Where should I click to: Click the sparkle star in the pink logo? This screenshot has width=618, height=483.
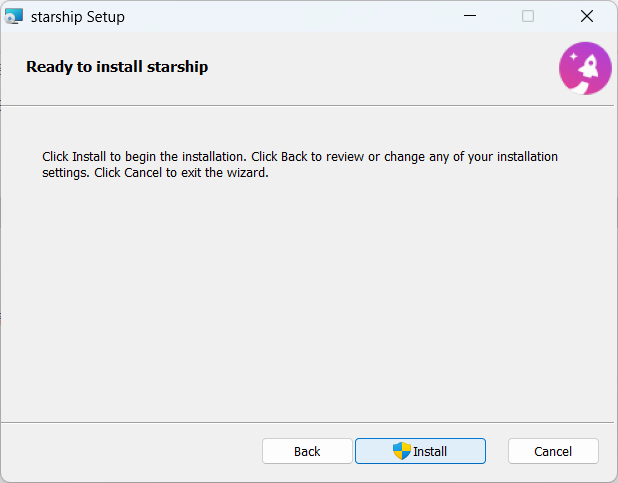(574, 57)
